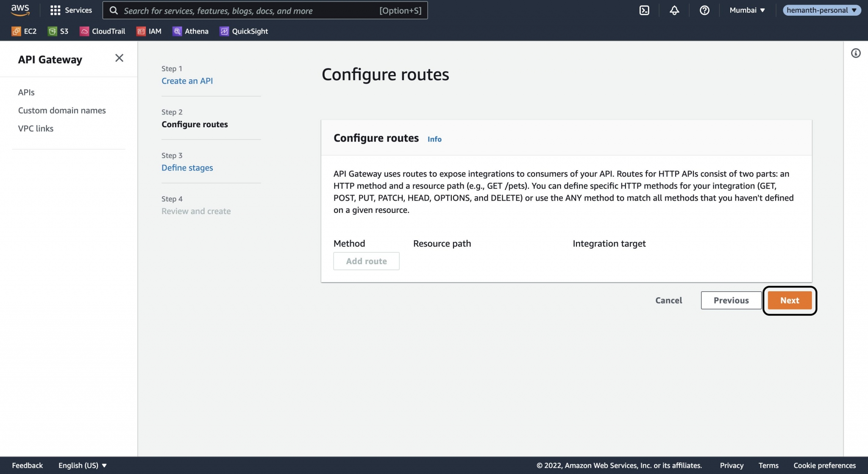Open the hemanth-personal account menu

click(x=821, y=10)
